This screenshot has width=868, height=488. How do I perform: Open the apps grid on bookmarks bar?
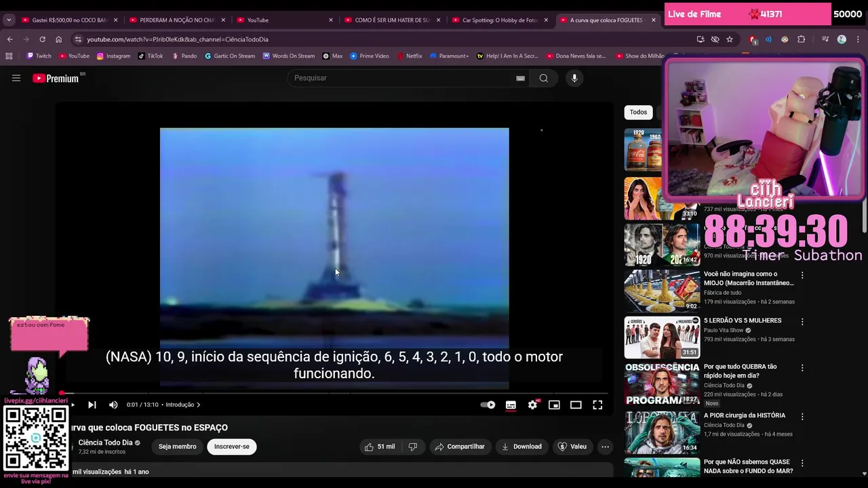click(9, 56)
